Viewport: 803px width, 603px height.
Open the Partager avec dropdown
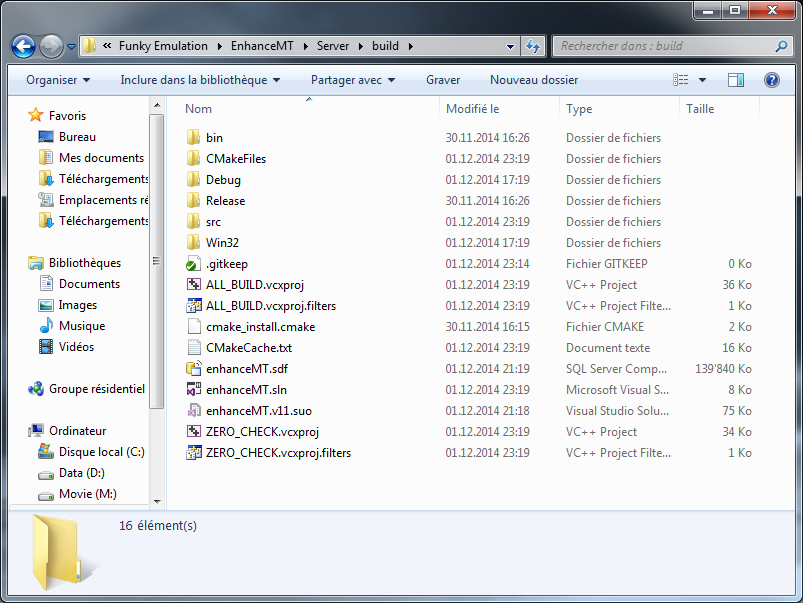click(353, 80)
